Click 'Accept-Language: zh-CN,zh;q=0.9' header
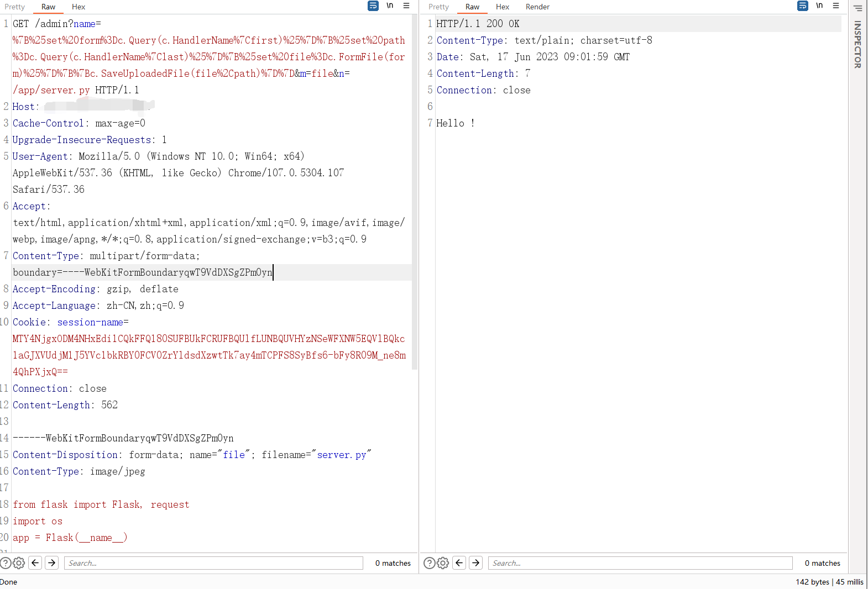868x589 pixels. tap(98, 306)
